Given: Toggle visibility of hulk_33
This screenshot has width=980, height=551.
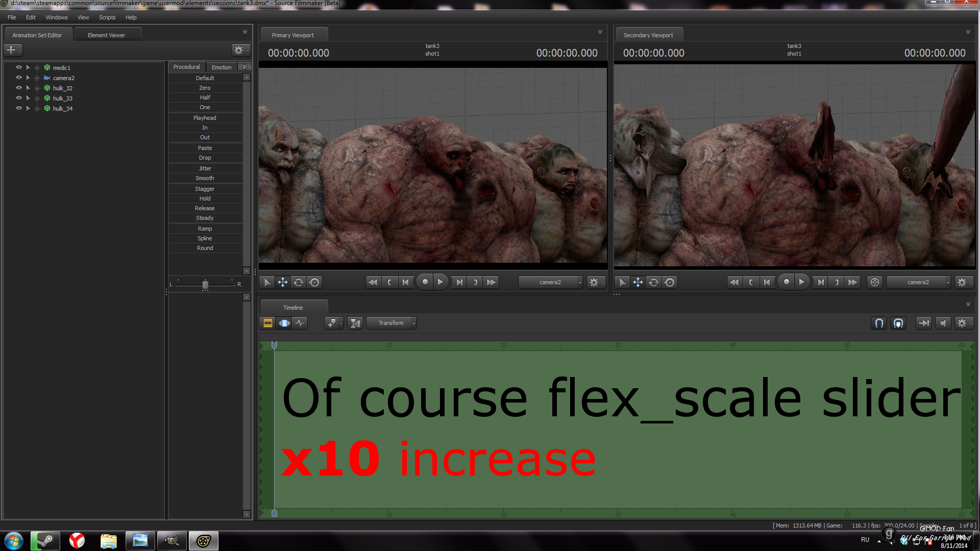Looking at the screenshot, I should pyautogui.click(x=19, y=98).
